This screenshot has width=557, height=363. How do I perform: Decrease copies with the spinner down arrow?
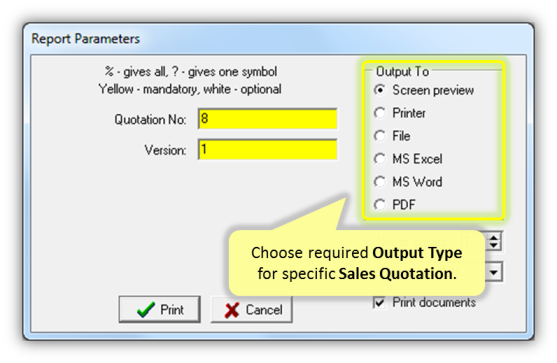click(x=493, y=246)
